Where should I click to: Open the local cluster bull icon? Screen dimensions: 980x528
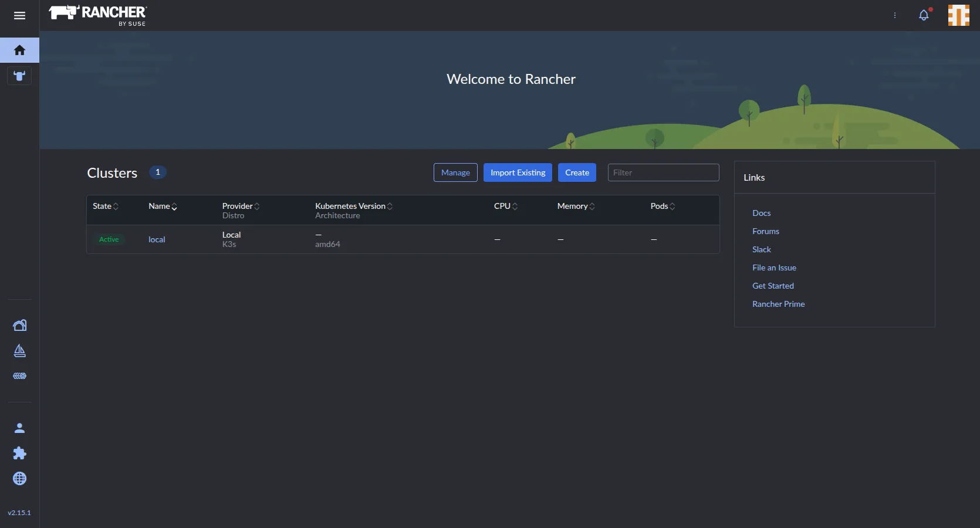click(19, 76)
